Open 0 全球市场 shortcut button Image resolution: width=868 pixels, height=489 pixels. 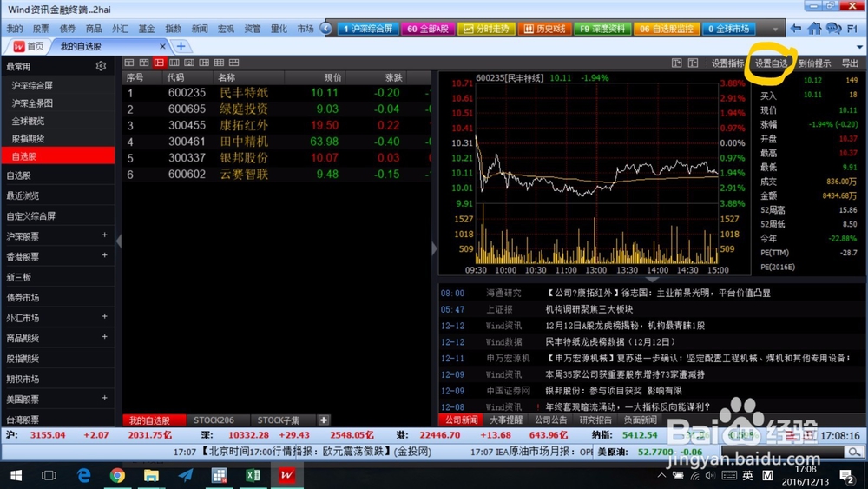coord(729,29)
